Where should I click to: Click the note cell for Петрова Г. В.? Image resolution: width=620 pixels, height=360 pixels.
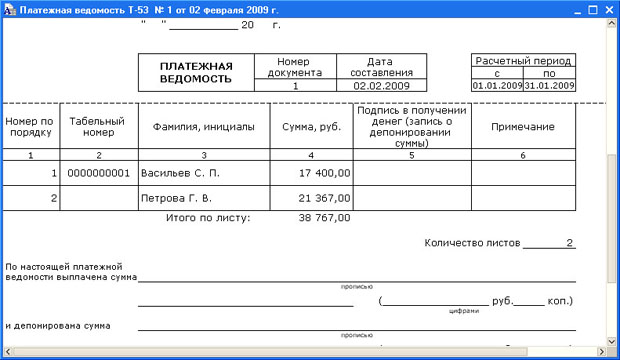tap(523, 198)
